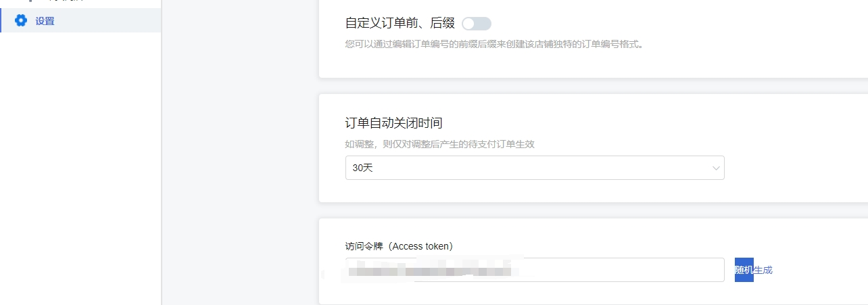Click the description text about 订单编号格式
The width and height of the screenshot is (868, 305).
point(493,45)
